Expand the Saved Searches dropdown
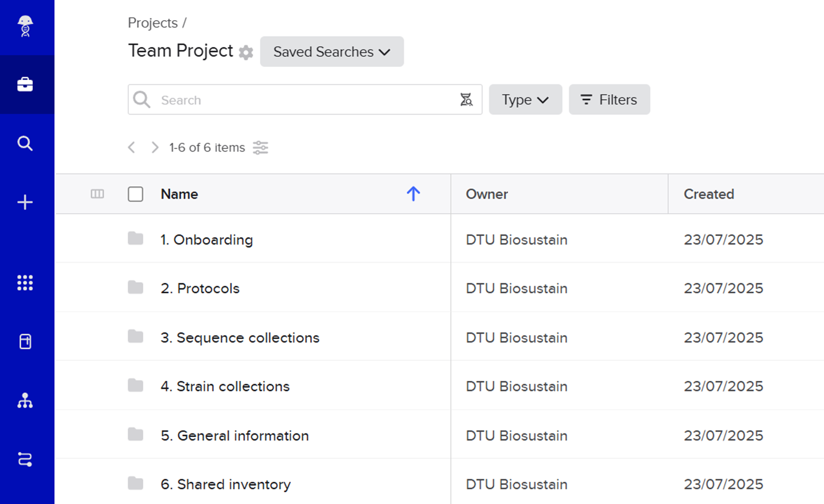The width and height of the screenshot is (824, 504). [332, 51]
